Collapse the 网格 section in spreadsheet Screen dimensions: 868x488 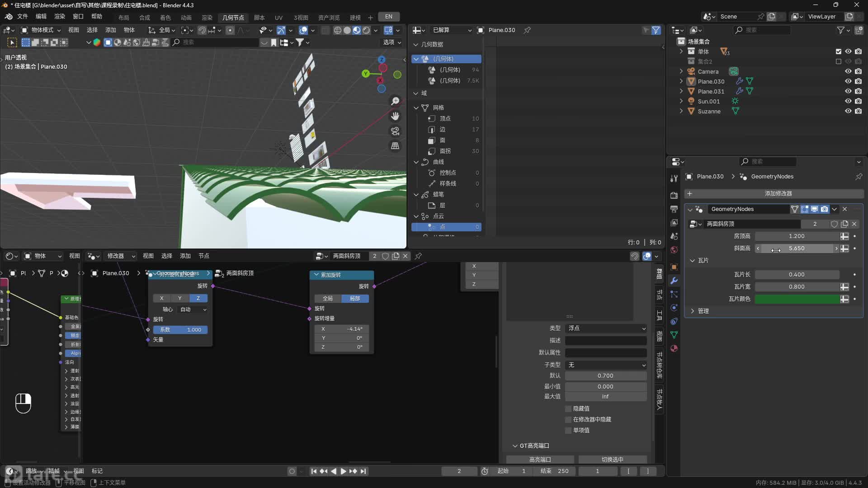(x=416, y=108)
